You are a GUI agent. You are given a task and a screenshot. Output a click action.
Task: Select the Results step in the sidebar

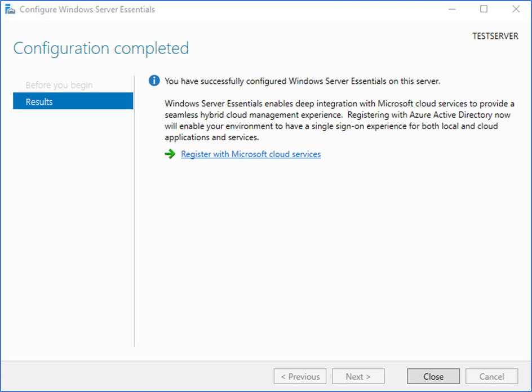click(73, 101)
